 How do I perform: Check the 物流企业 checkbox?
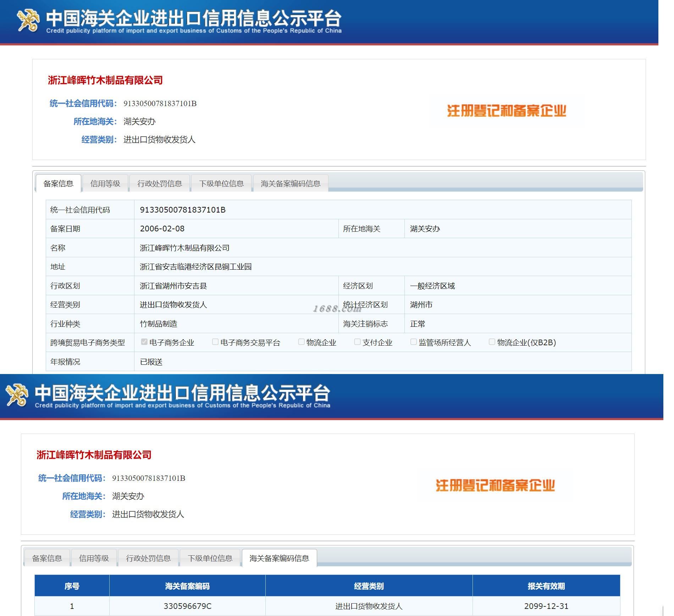pyautogui.click(x=301, y=342)
